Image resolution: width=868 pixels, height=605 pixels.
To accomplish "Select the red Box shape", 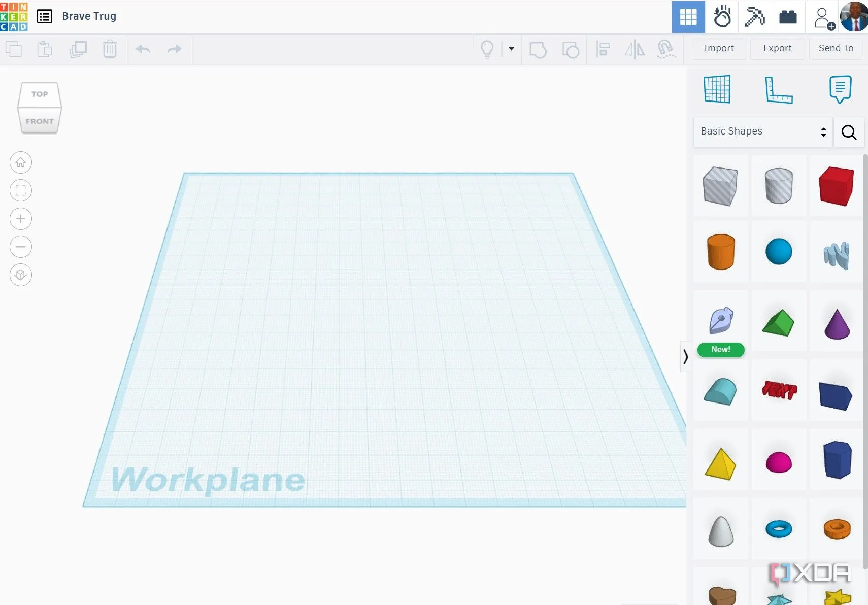I will click(x=837, y=186).
